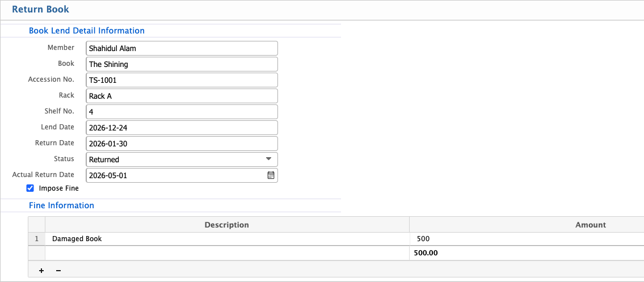The image size is (644, 282).
Task: Click the Book title field
Action: pyautogui.click(x=182, y=64)
